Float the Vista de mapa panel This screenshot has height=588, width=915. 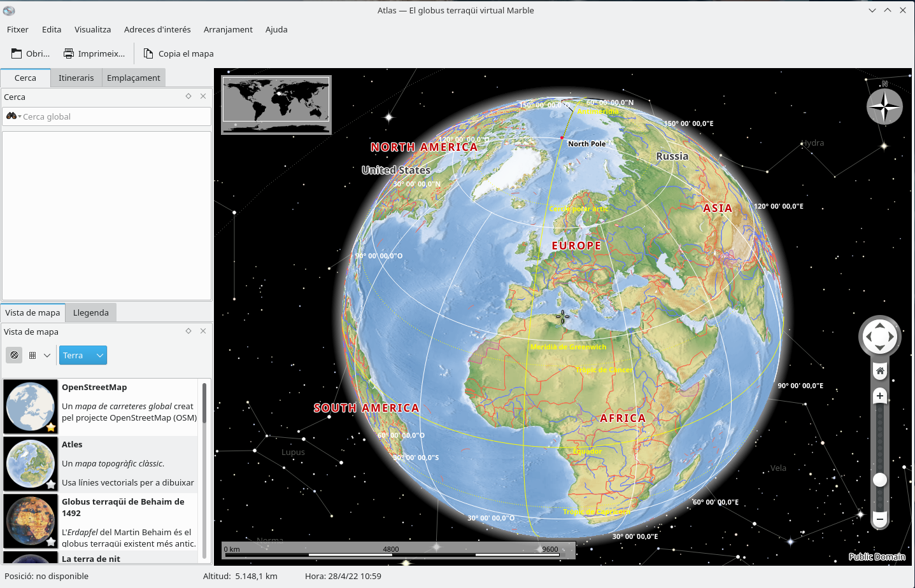(x=188, y=331)
